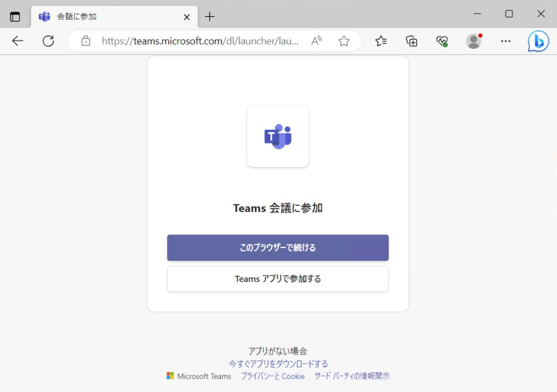Open a new browser tab
Screen dimensions: 557x392
[210, 17]
